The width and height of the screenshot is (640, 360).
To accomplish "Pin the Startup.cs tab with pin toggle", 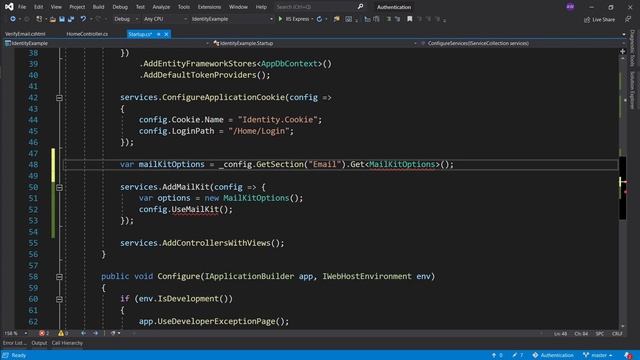I will (x=159, y=34).
